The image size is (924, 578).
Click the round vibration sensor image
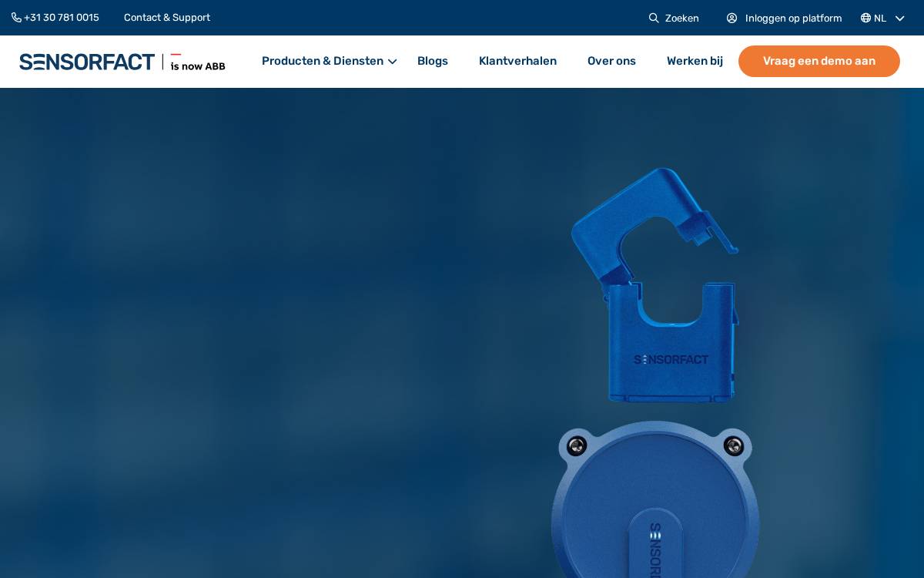pyautogui.click(x=655, y=499)
